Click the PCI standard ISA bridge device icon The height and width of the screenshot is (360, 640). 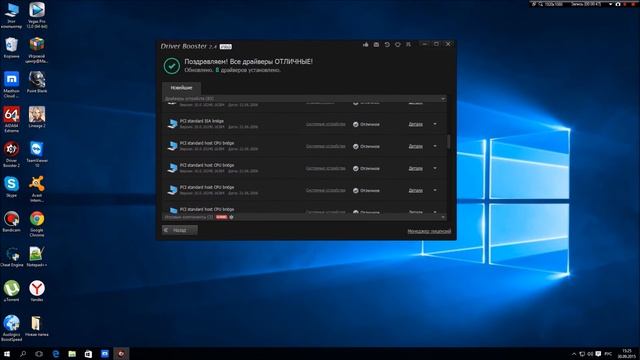172,124
